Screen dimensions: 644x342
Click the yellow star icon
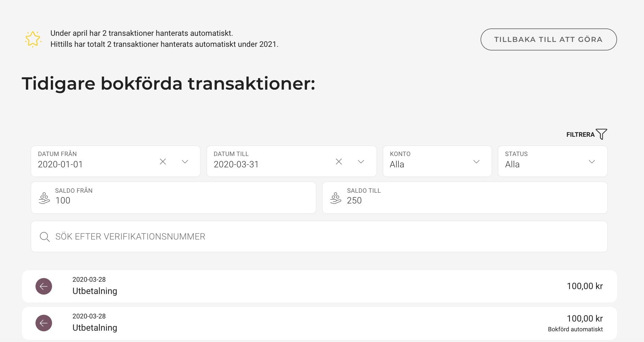pyautogui.click(x=33, y=39)
